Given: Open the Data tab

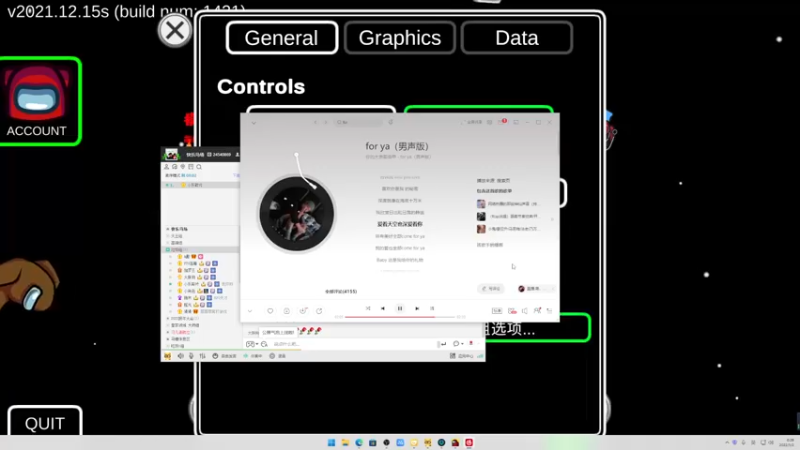Looking at the screenshot, I should (516, 38).
